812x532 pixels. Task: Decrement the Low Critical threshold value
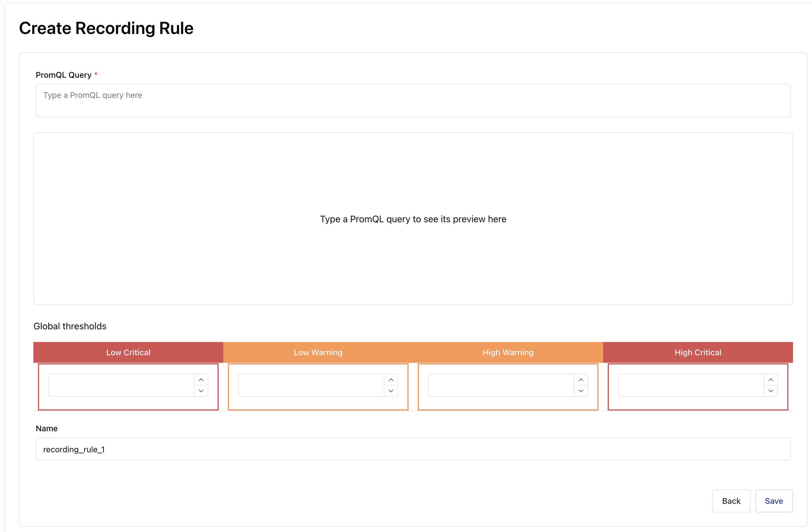[x=201, y=391]
